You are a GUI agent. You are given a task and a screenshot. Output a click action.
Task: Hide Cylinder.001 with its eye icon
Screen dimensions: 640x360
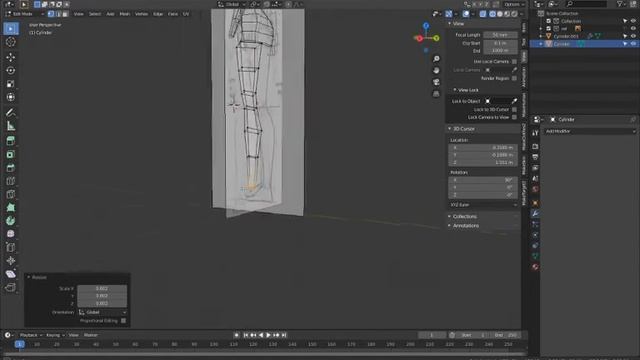(x=633, y=36)
